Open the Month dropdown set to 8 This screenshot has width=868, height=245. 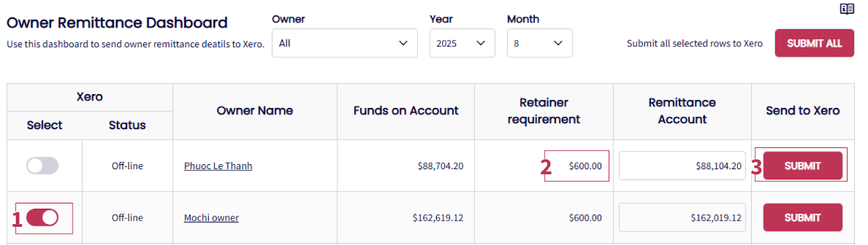tap(539, 43)
